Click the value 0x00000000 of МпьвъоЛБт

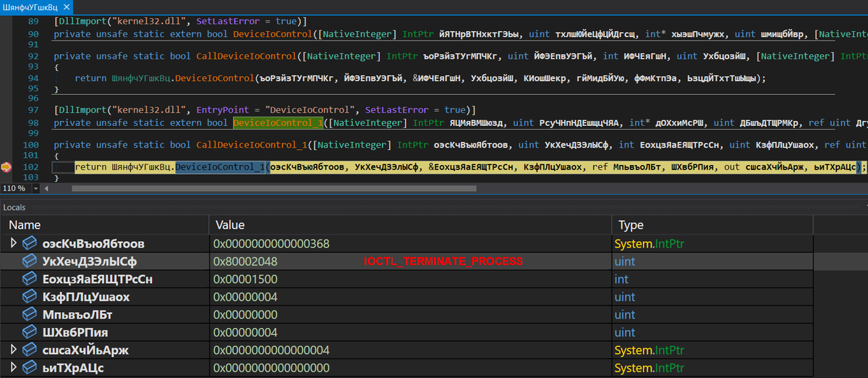pos(245,315)
